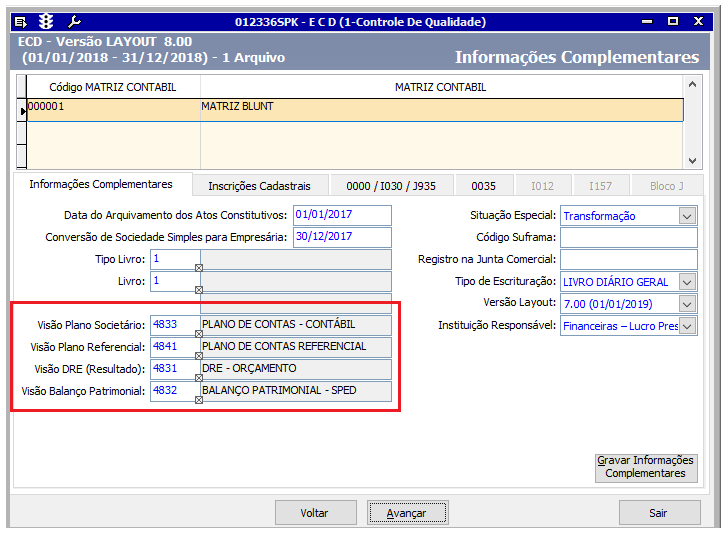Click the Avançar button

click(x=408, y=513)
